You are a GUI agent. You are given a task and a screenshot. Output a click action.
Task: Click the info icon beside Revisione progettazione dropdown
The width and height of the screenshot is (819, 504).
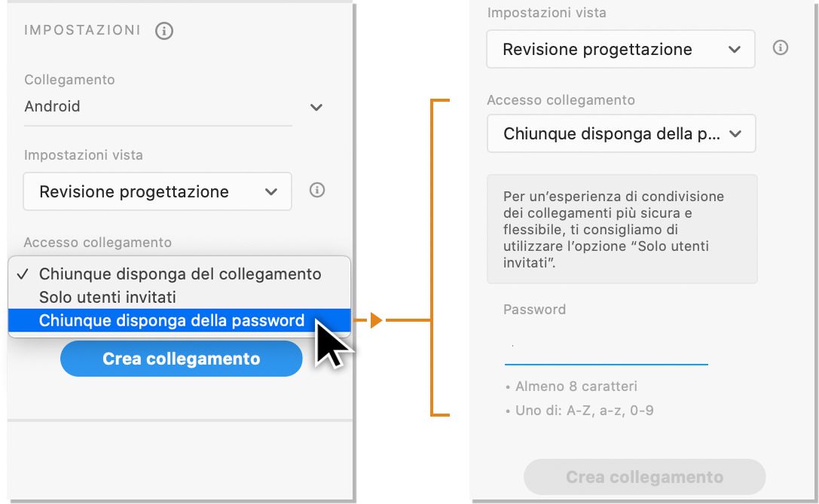click(316, 190)
